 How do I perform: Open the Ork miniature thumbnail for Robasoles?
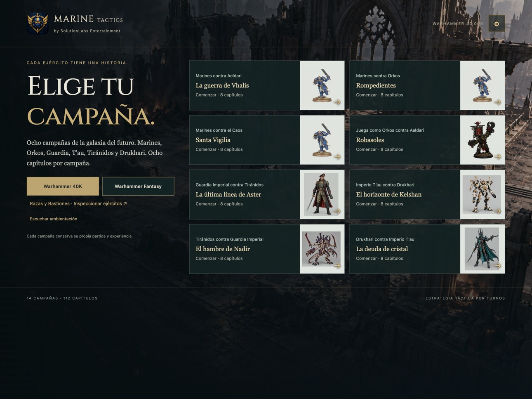click(x=483, y=140)
